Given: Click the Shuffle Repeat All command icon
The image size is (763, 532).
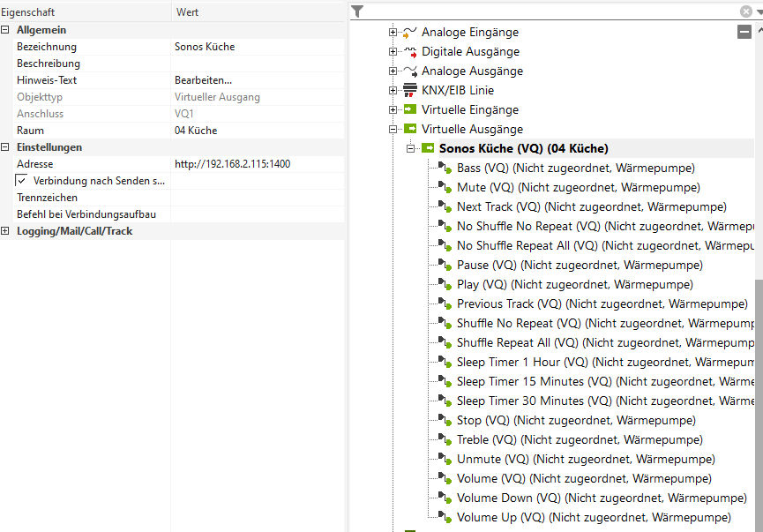Looking at the screenshot, I should click(x=445, y=342).
